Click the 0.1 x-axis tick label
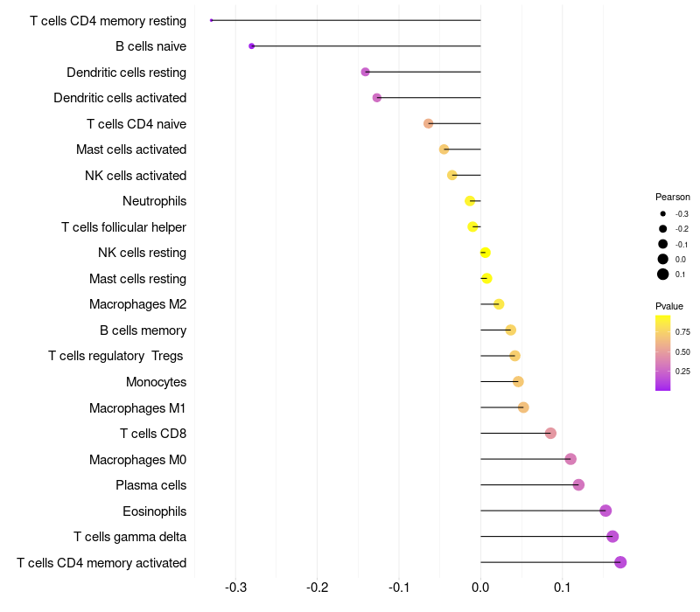Screen dimensions: 700x612 click(563, 587)
